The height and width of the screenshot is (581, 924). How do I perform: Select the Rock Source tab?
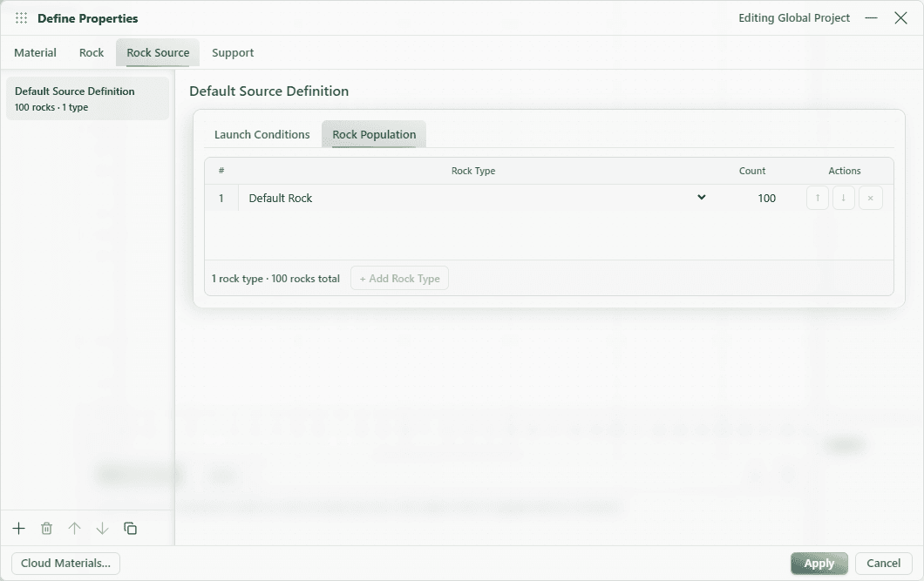coord(158,53)
